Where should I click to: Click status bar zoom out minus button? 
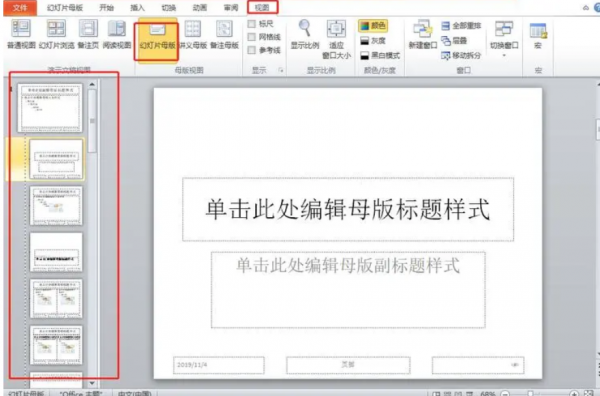[505, 393]
